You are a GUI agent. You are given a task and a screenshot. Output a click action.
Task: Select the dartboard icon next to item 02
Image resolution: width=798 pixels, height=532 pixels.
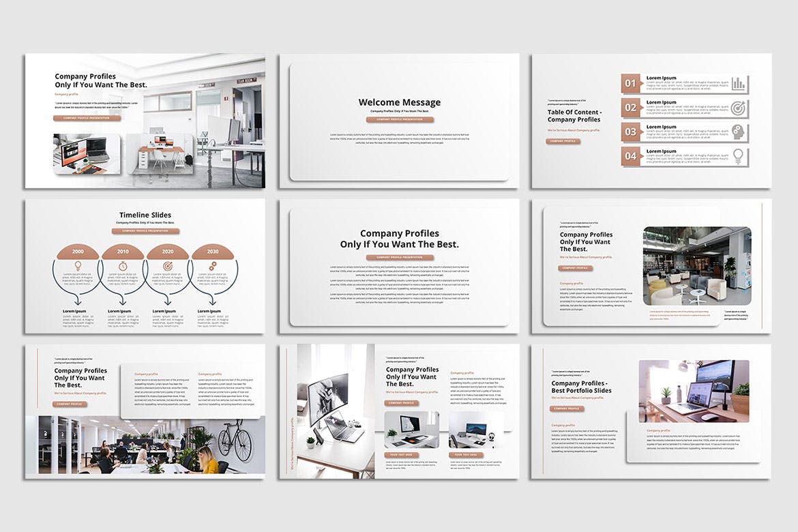[739, 108]
